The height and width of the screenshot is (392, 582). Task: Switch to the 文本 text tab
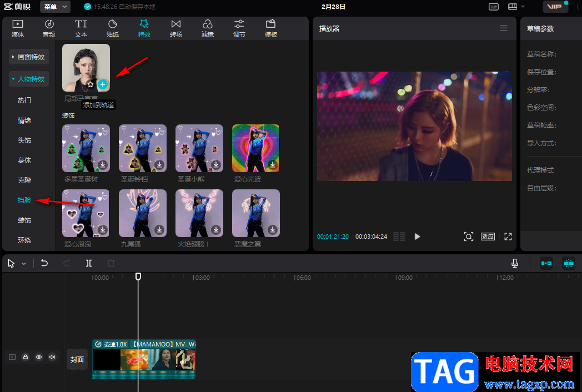(x=81, y=28)
